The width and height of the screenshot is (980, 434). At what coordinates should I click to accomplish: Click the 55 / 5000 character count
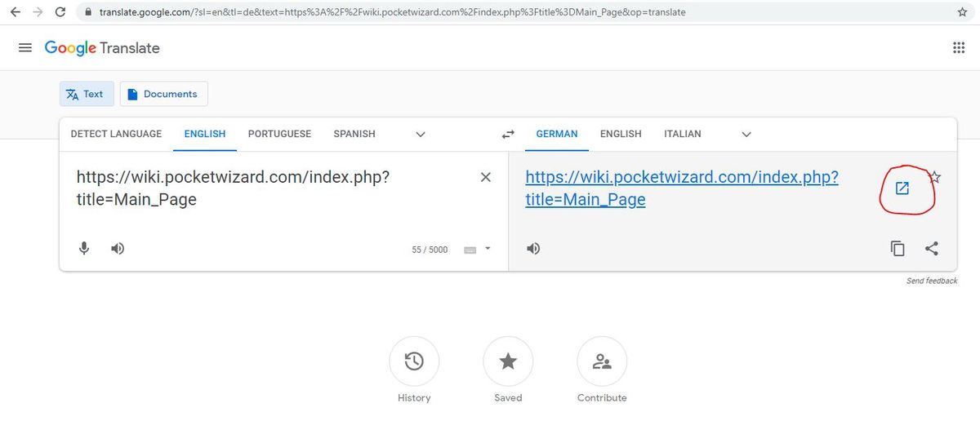[x=430, y=250]
